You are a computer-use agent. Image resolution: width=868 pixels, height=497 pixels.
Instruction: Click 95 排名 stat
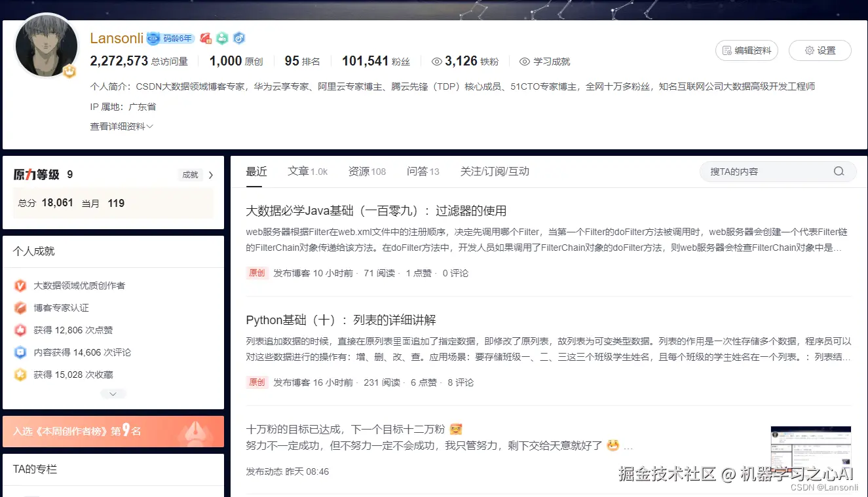(x=302, y=61)
